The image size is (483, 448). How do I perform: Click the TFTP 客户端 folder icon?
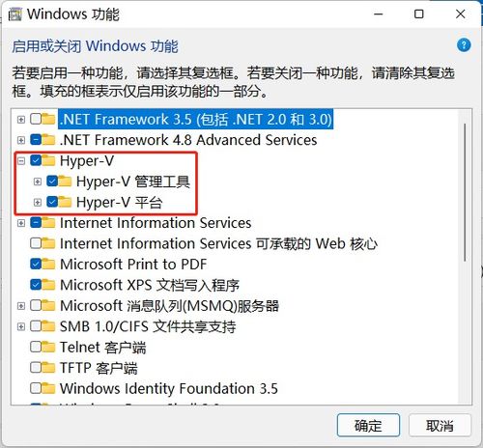point(48,368)
